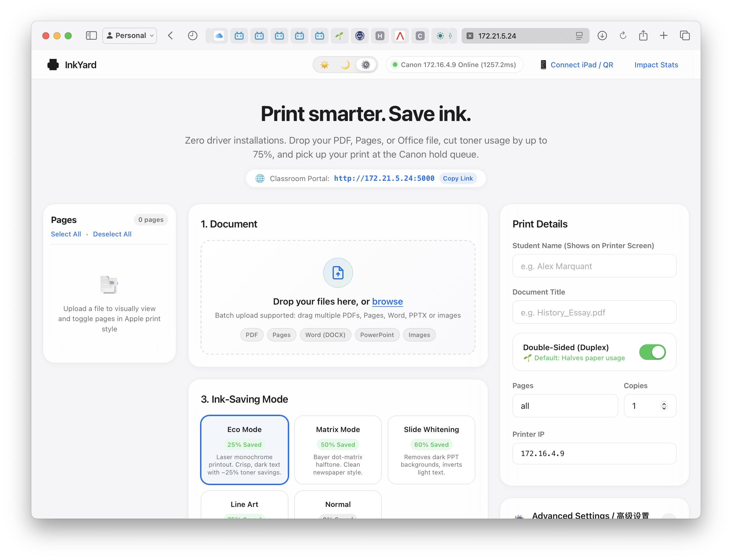Switch to the iCloud pinned tab

tap(219, 36)
